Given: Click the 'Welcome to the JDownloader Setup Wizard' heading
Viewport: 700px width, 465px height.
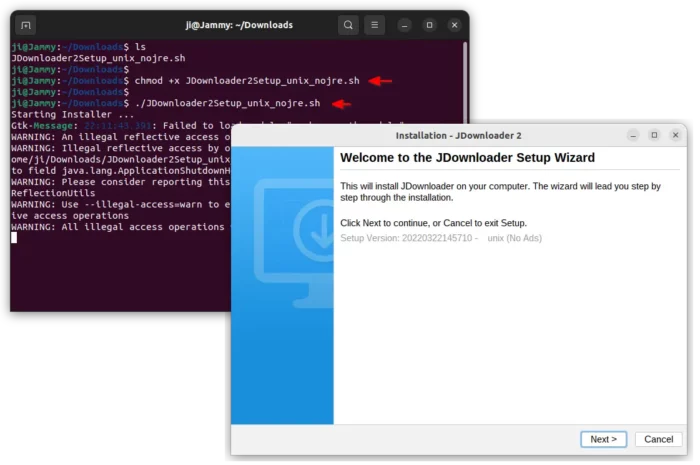Looking at the screenshot, I should point(467,158).
